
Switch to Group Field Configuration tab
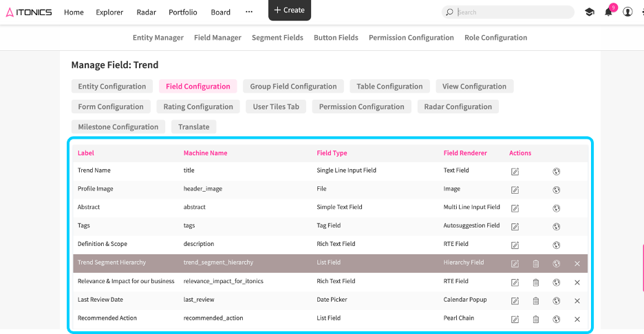click(x=293, y=87)
